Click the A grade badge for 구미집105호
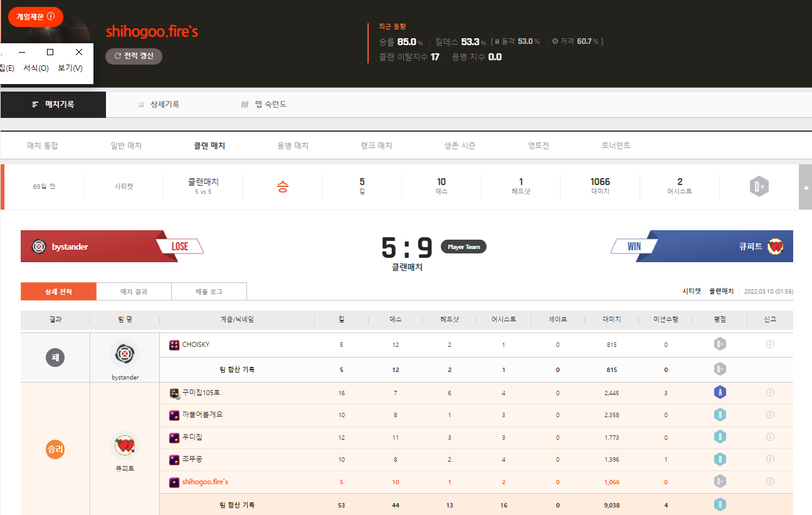This screenshot has height=515, width=812. click(720, 393)
